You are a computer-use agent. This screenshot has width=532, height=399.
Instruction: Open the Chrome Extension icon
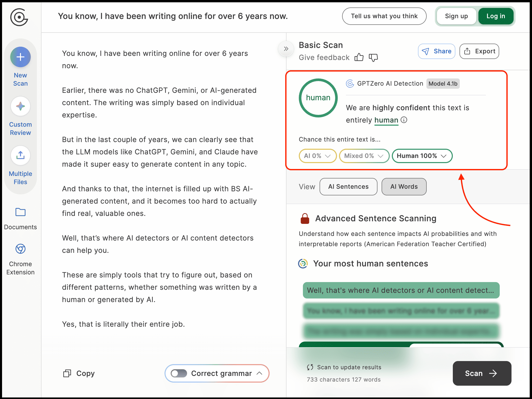coord(21,249)
